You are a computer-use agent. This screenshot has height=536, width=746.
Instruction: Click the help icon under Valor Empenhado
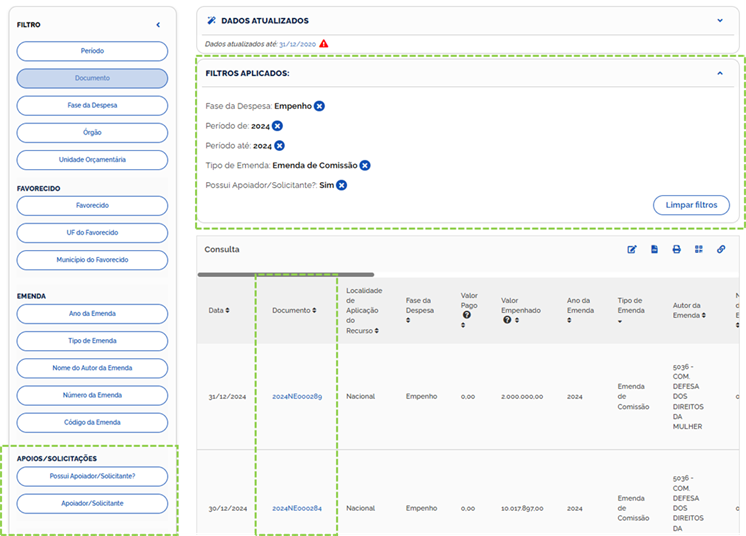[507, 320]
